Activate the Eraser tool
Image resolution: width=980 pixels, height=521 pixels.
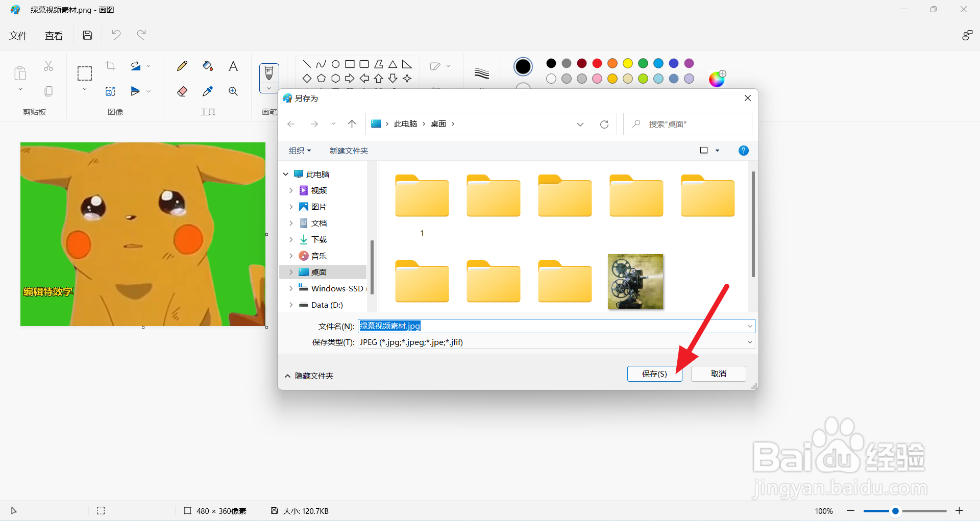click(182, 91)
